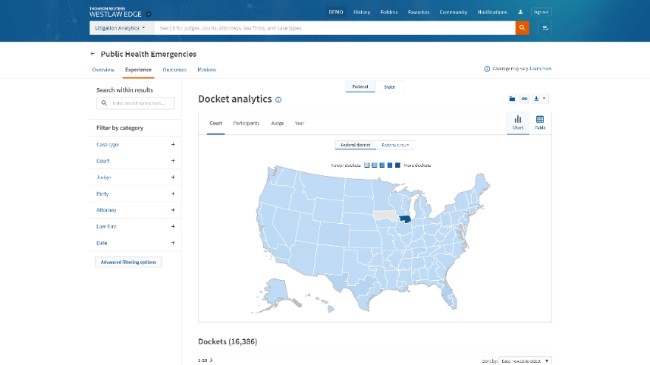
Task: Switch to Table view icon
Action: tap(540, 123)
